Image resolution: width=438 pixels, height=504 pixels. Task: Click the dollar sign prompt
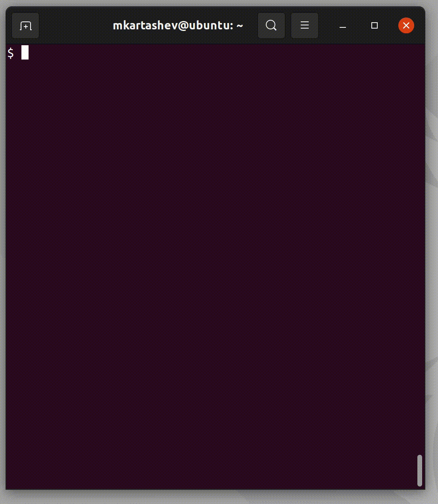coord(11,53)
